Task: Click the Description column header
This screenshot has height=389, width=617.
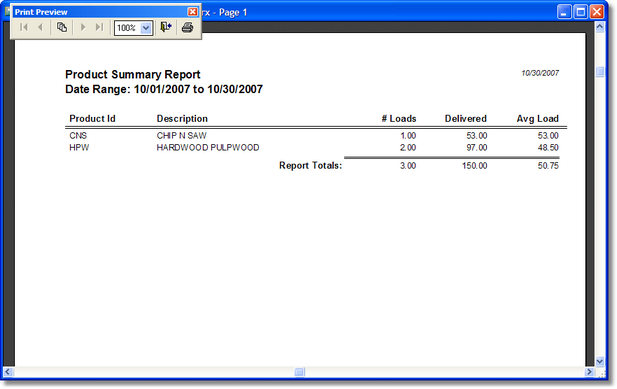Action: (182, 119)
